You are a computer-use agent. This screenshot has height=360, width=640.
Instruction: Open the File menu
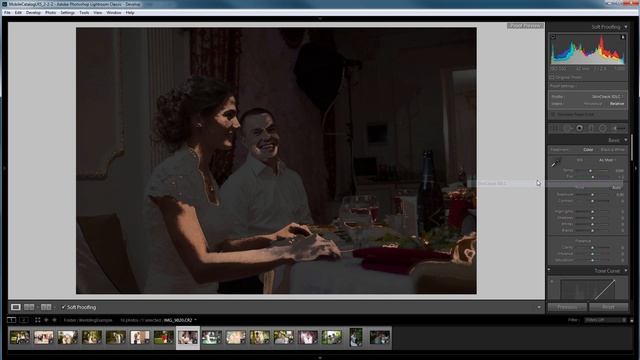(x=7, y=13)
